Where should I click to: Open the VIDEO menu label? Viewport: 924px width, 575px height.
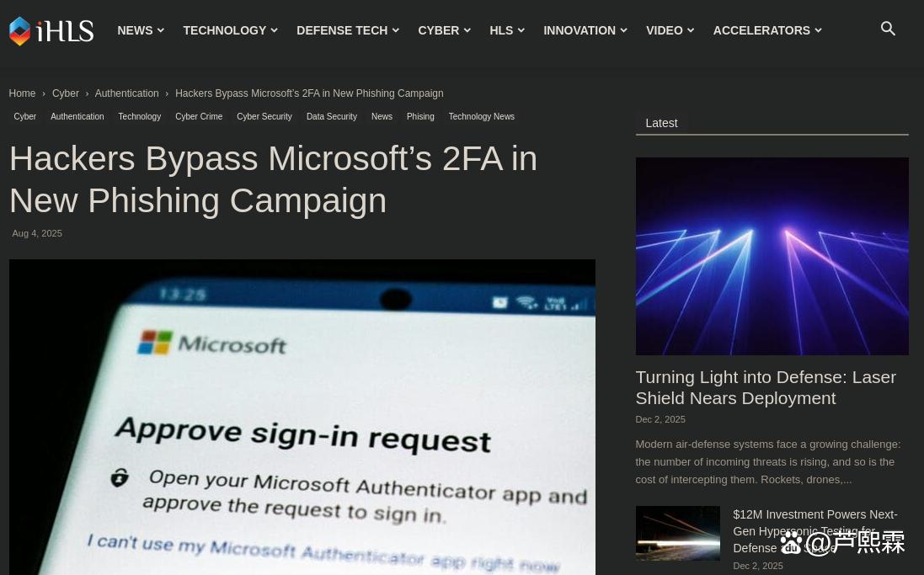(664, 30)
